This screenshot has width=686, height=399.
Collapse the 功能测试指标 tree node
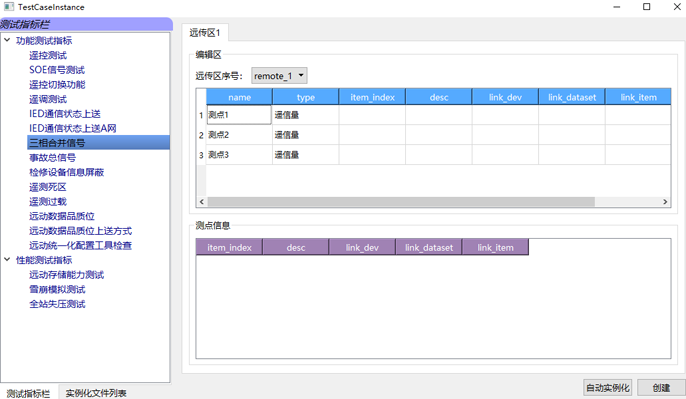(7, 40)
